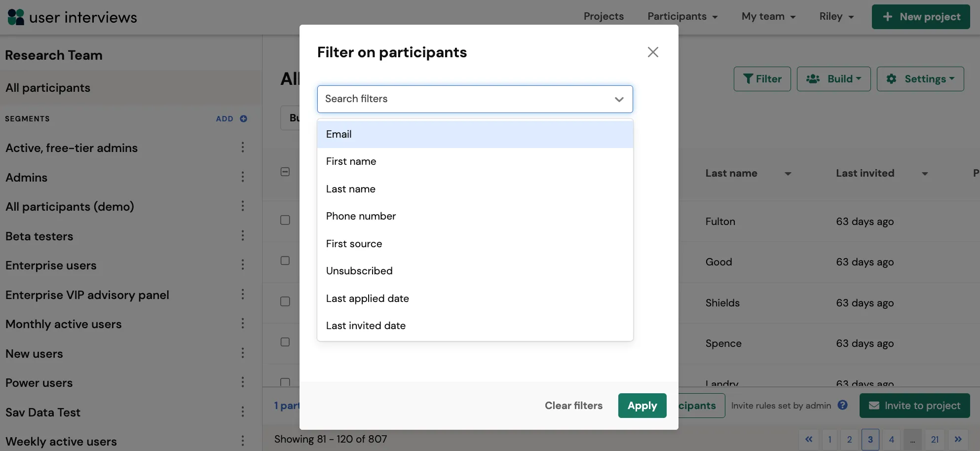Open the Projects page

pyautogui.click(x=603, y=16)
